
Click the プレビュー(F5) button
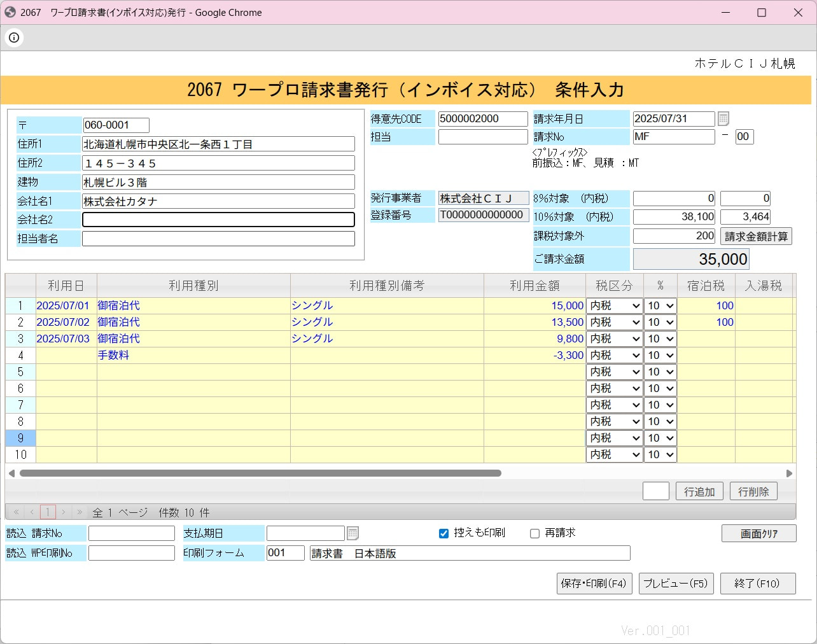pyautogui.click(x=676, y=584)
